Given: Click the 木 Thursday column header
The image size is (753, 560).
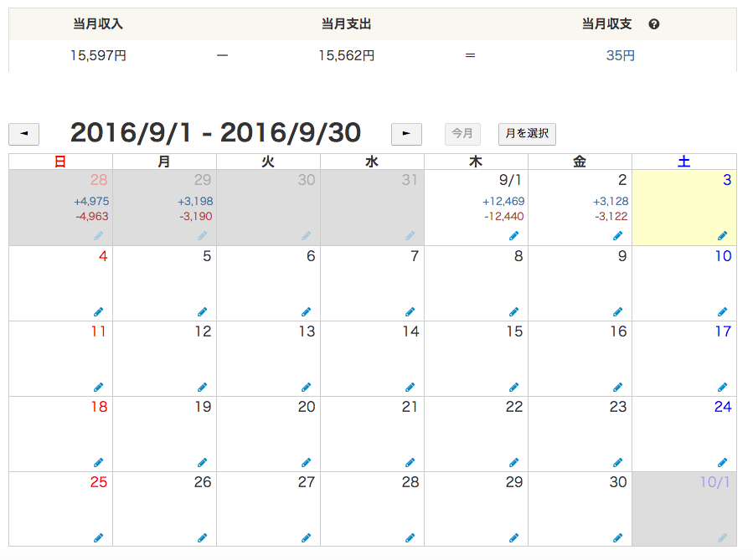Looking at the screenshot, I should tap(476, 162).
